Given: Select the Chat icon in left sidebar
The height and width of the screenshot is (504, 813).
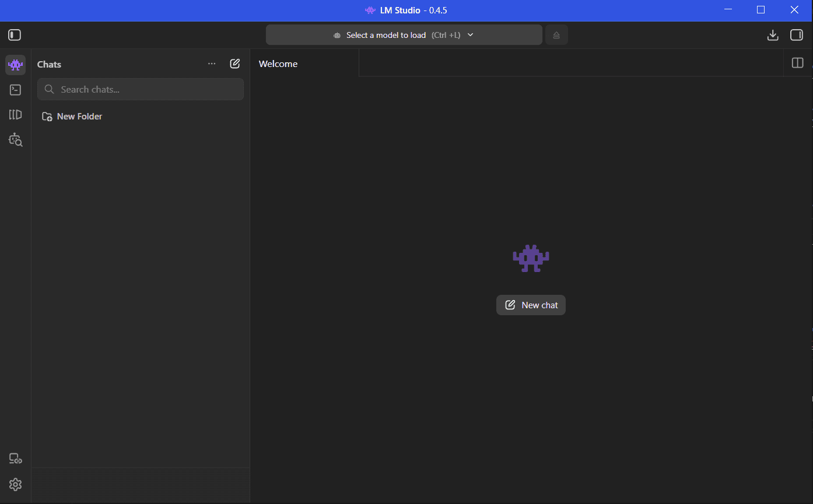Looking at the screenshot, I should 15,65.
